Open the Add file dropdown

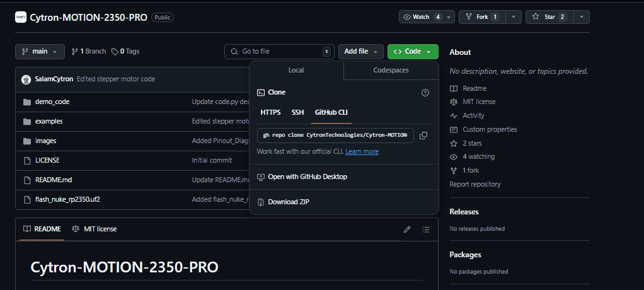click(360, 52)
